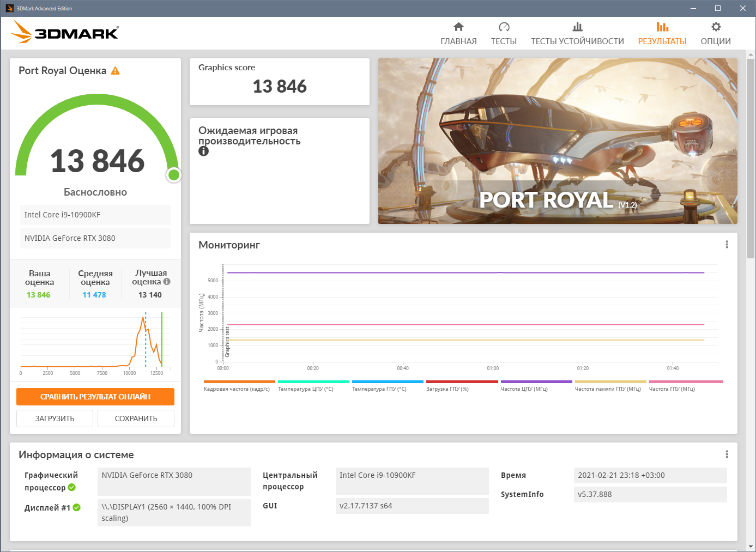This screenshot has height=552, width=756.
Task: Click the ЗАГРУЗИТЬ button
Action: click(55, 418)
